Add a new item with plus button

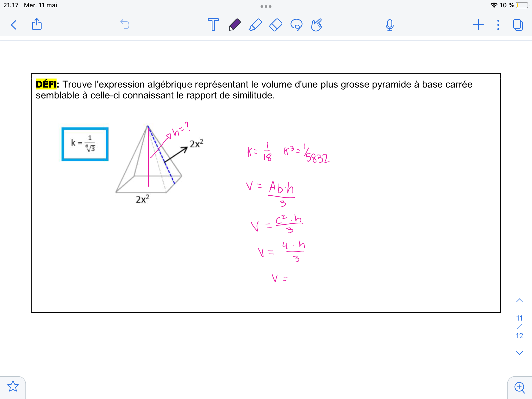click(x=478, y=25)
